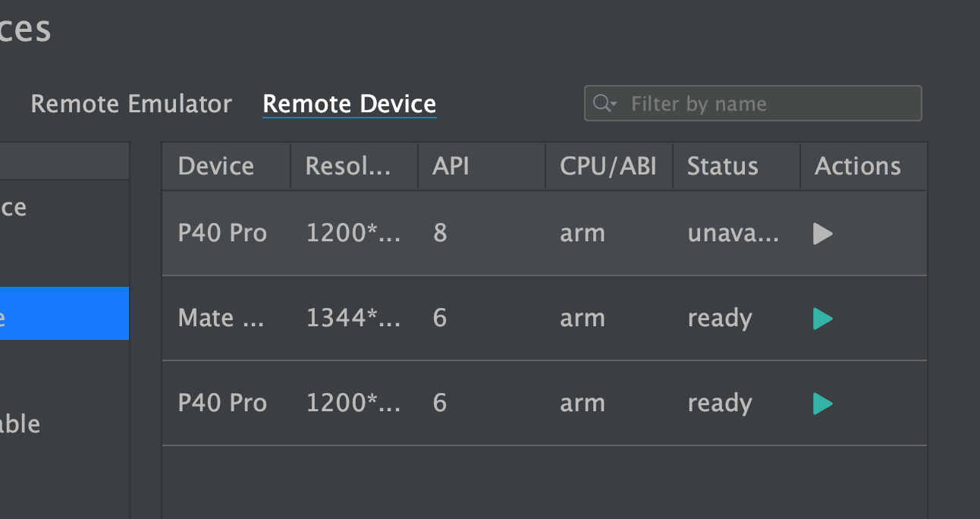Open the search icon dropdown in filter
The width and height of the screenshot is (980, 519).
(605, 103)
